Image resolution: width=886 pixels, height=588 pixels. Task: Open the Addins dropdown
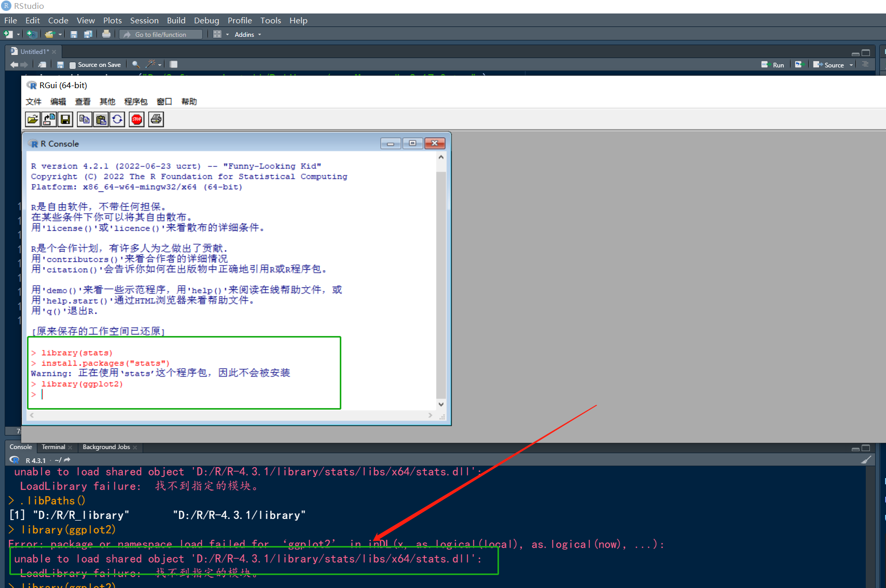coord(247,35)
